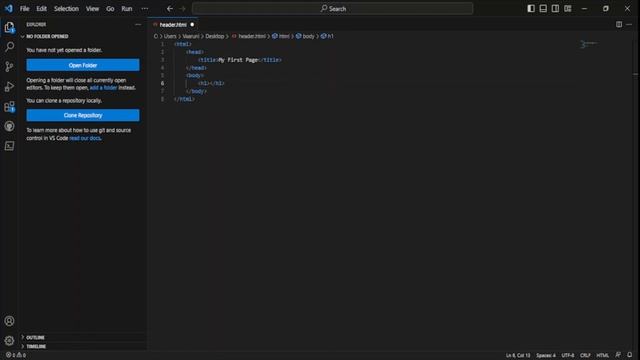The width and height of the screenshot is (640, 360).
Task: Go to line via Ln, Col indicator
Action: coord(518,355)
